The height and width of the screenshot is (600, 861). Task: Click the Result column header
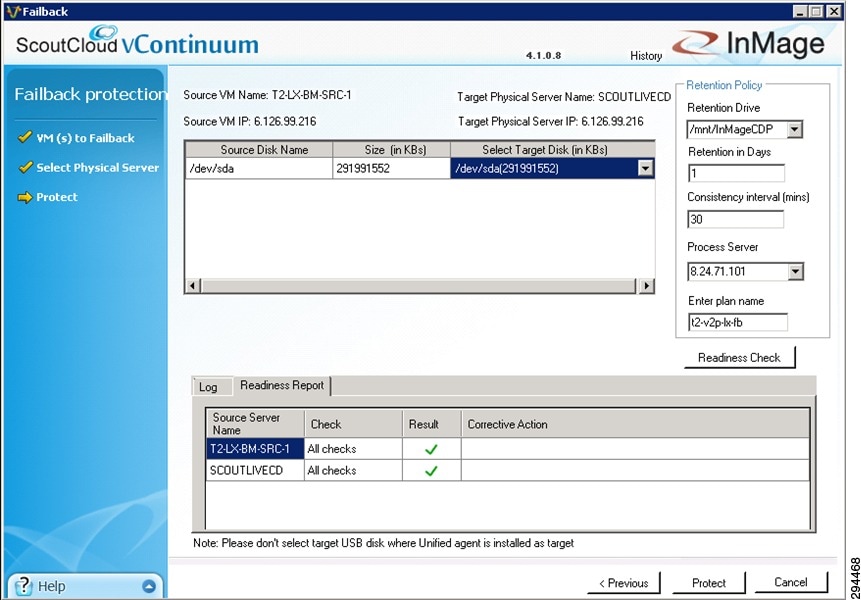(x=431, y=423)
